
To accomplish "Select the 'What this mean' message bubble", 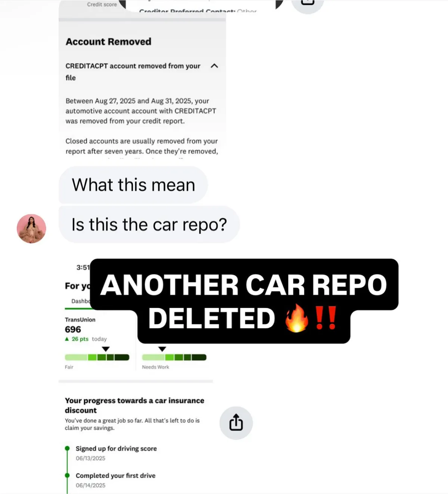I will tap(133, 185).
